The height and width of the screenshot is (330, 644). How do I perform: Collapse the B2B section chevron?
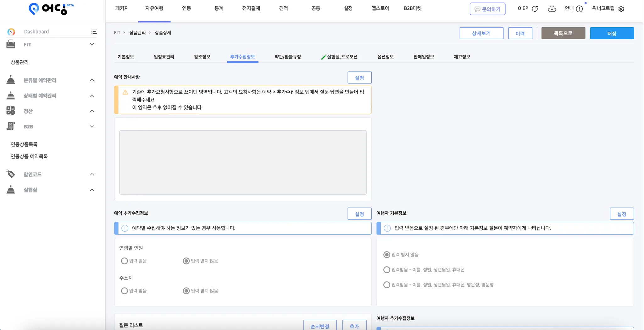(92, 126)
